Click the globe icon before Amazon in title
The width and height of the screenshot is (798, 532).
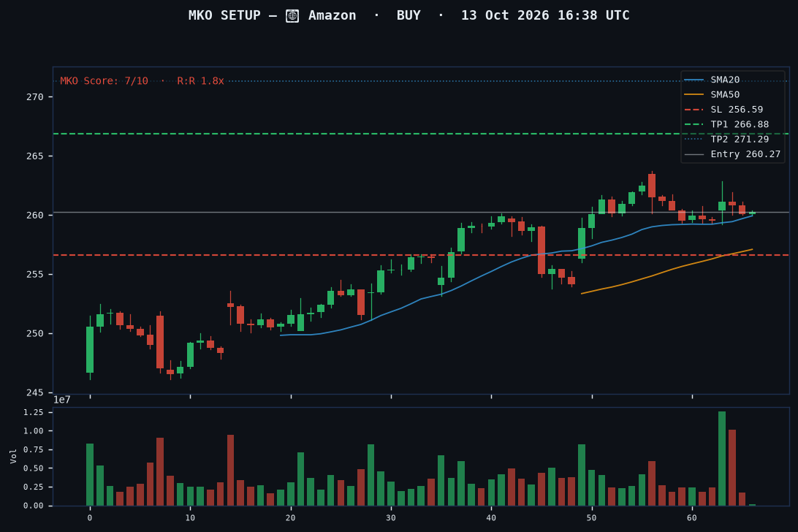[x=292, y=16]
